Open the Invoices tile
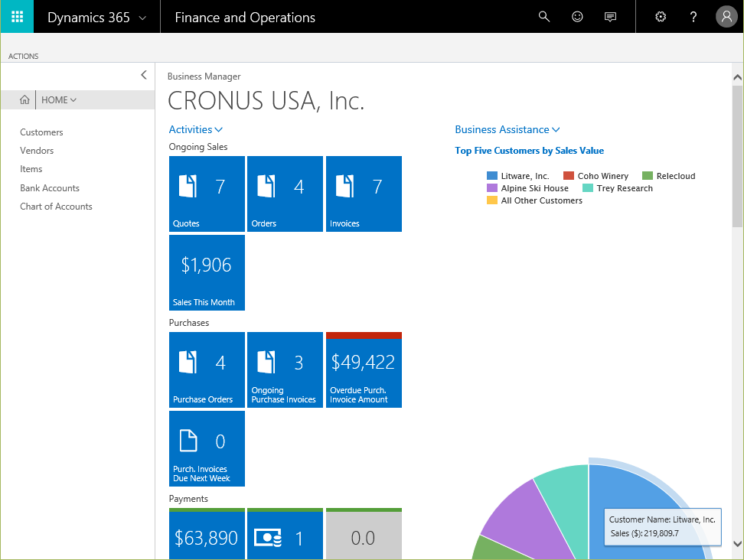744x560 pixels. pos(364,194)
